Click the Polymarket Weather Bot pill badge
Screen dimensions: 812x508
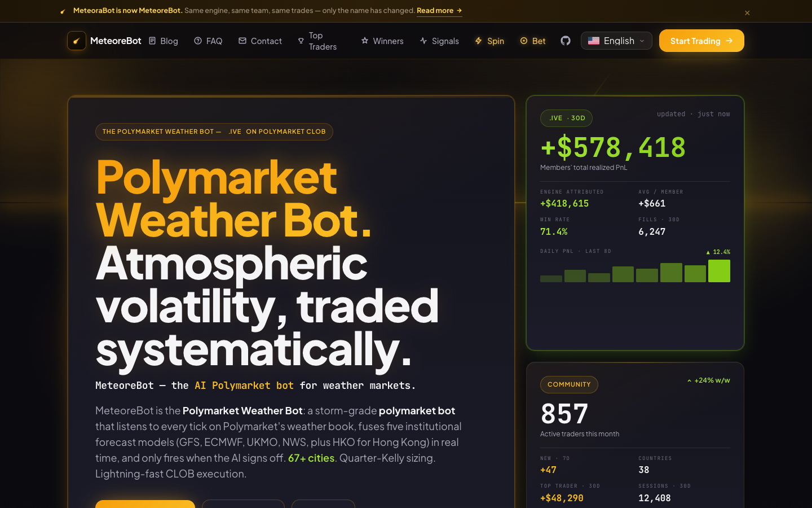pyautogui.click(x=214, y=132)
